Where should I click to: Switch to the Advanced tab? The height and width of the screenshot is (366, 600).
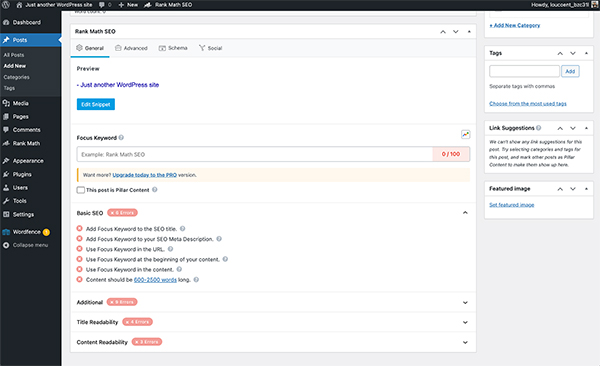(x=131, y=48)
